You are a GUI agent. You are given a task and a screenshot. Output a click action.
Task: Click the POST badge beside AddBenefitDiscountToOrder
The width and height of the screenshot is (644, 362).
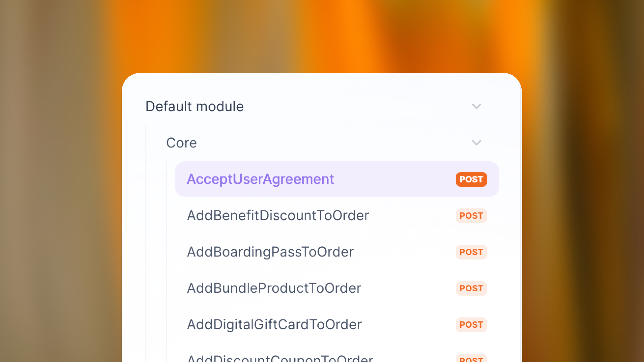point(471,216)
